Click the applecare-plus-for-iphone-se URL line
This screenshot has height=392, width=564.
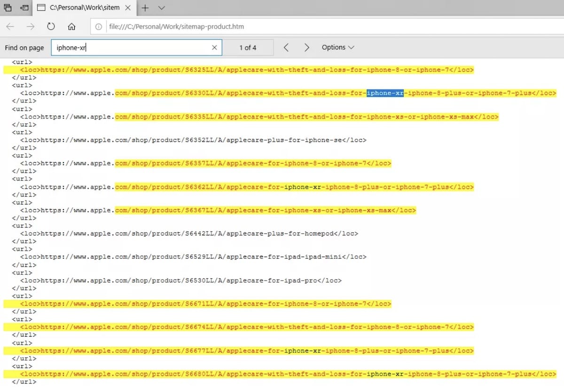pos(193,140)
